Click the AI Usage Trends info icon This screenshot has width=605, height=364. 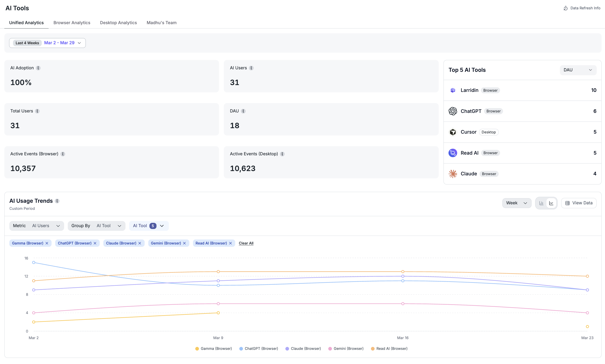[57, 201]
